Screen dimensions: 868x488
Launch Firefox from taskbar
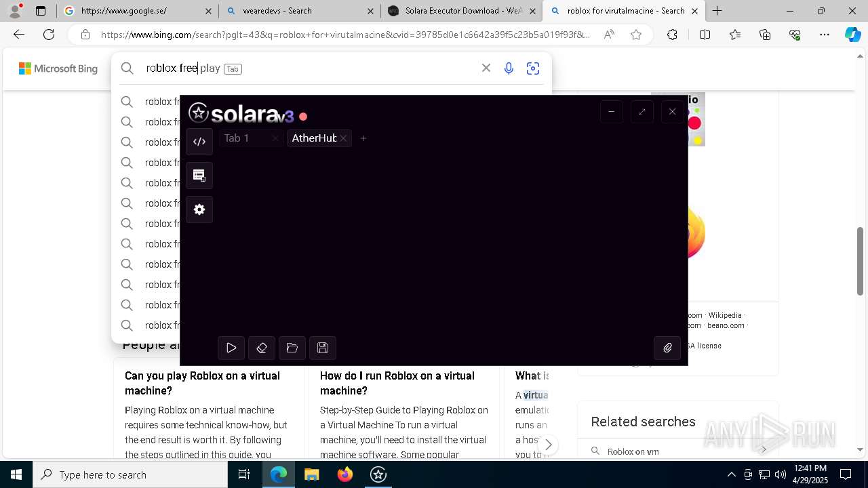(x=345, y=474)
